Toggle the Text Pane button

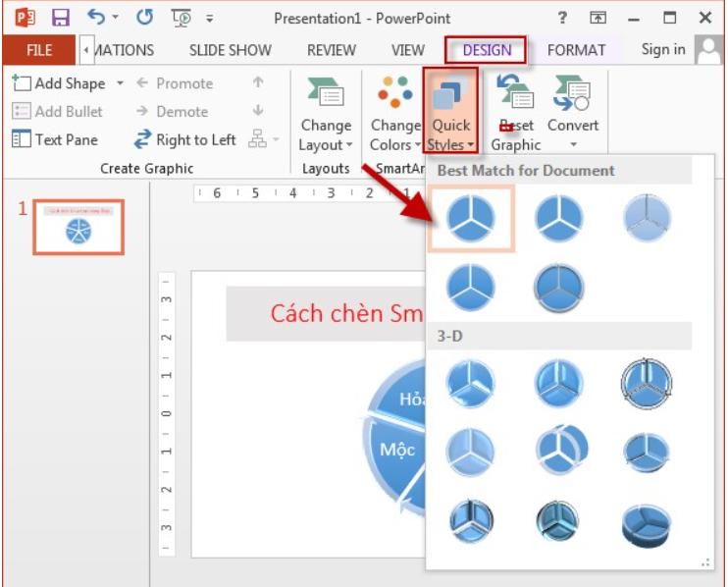(55, 139)
